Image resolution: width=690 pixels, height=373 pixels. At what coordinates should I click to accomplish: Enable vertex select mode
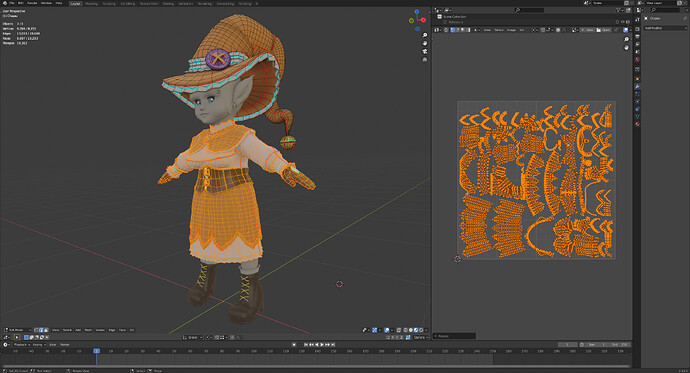point(36,330)
